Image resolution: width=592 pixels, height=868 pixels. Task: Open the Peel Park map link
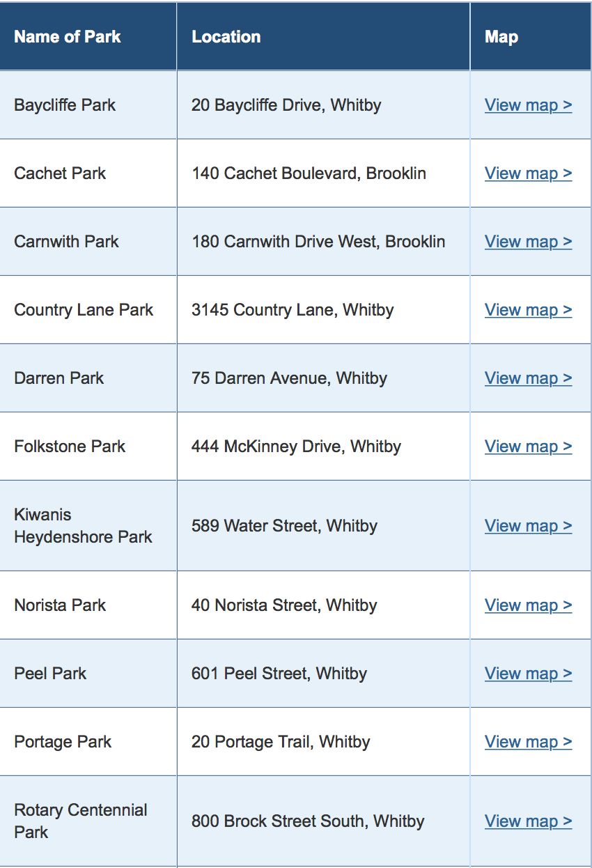coord(528,674)
